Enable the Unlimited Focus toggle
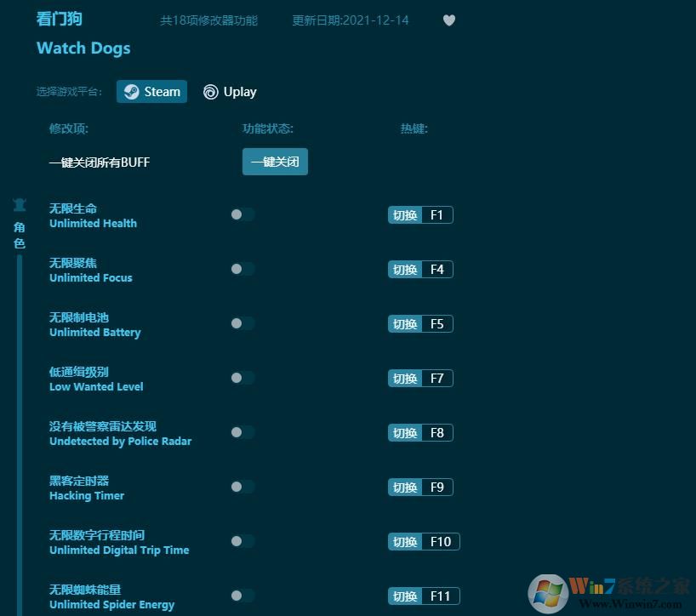This screenshot has width=696, height=616. [242, 269]
